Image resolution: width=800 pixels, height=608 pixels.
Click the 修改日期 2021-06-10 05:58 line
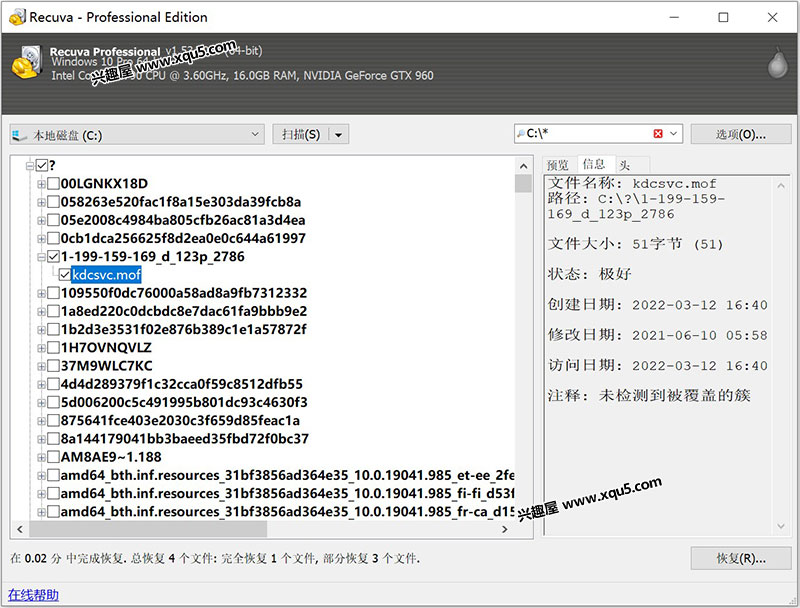pos(658,335)
